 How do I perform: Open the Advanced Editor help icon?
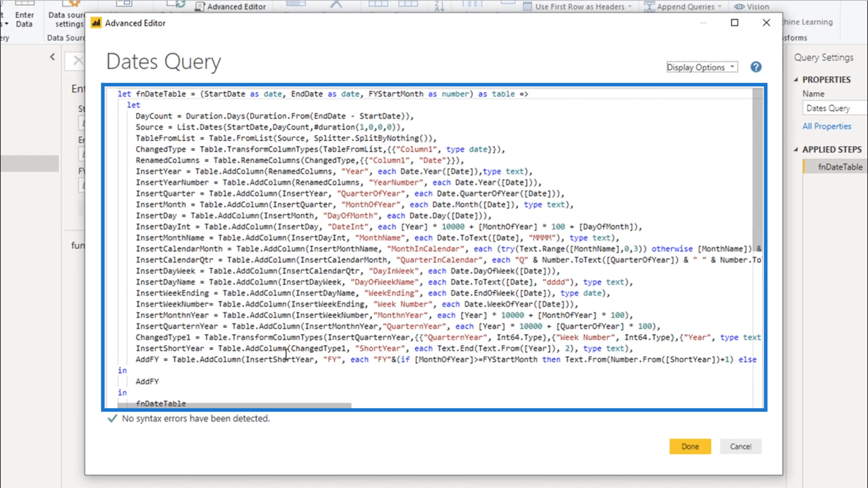pos(756,67)
